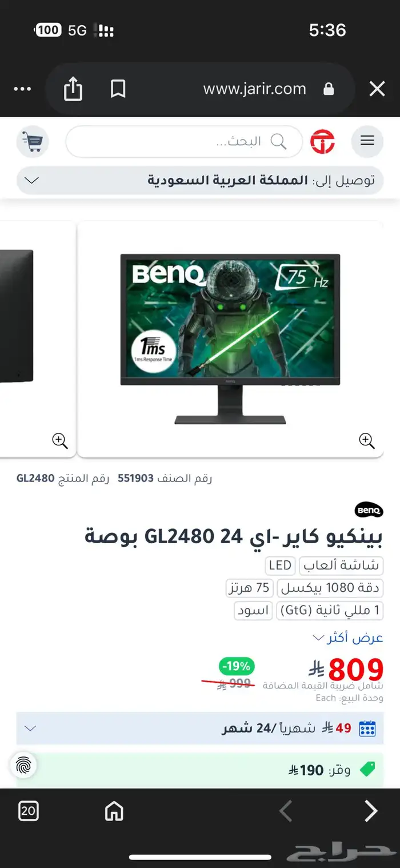
Task: Expand عرض أكثر to show more specs
Action: pyautogui.click(x=347, y=638)
